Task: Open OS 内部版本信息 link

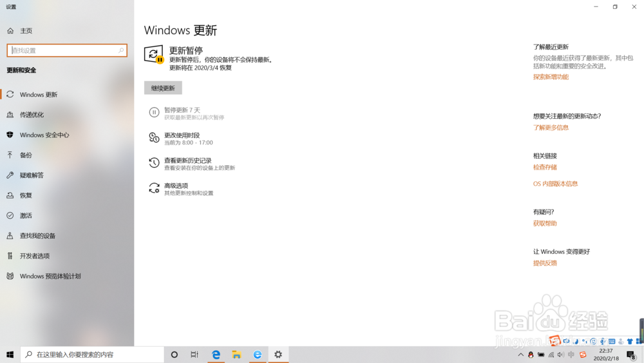Action: [x=555, y=184]
